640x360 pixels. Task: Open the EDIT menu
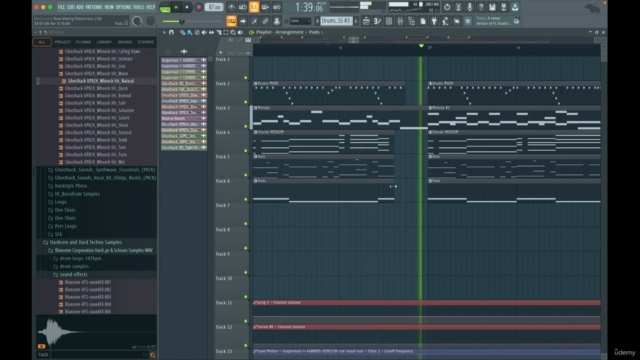tap(71, 7)
